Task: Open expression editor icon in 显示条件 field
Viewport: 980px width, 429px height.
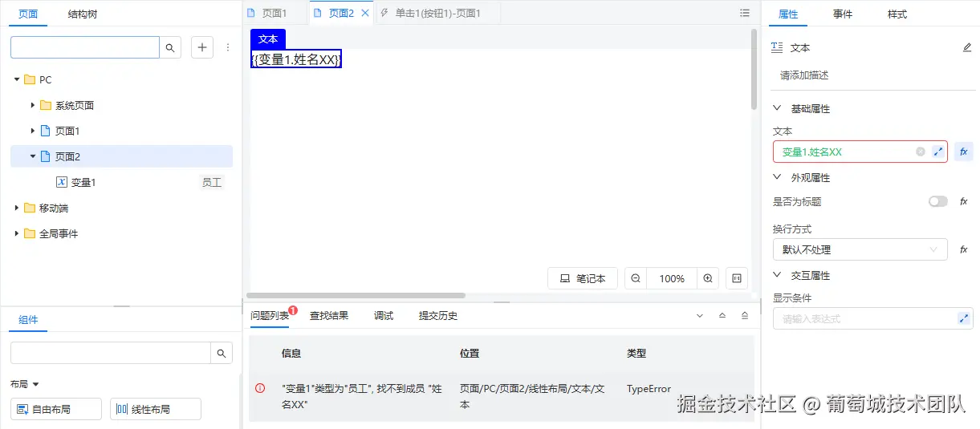Action: point(964,318)
